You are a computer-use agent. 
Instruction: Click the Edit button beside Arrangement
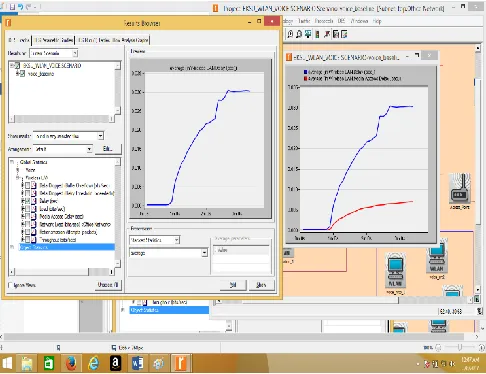[107, 149]
